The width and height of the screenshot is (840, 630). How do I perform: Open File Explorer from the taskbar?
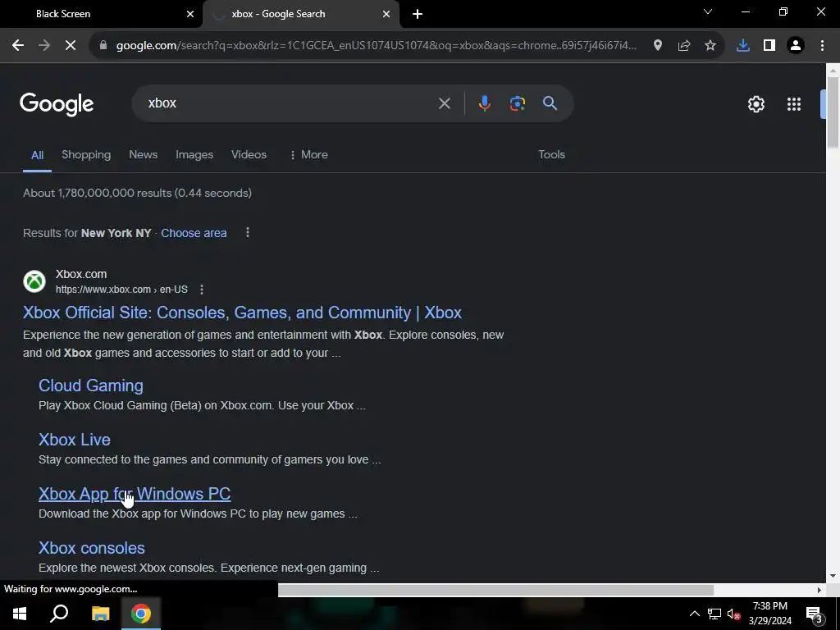tap(100, 614)
